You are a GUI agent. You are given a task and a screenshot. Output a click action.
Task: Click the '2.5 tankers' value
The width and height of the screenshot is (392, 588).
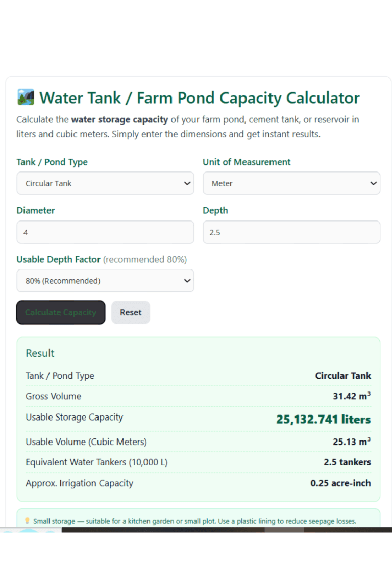[x=347, y=462]
